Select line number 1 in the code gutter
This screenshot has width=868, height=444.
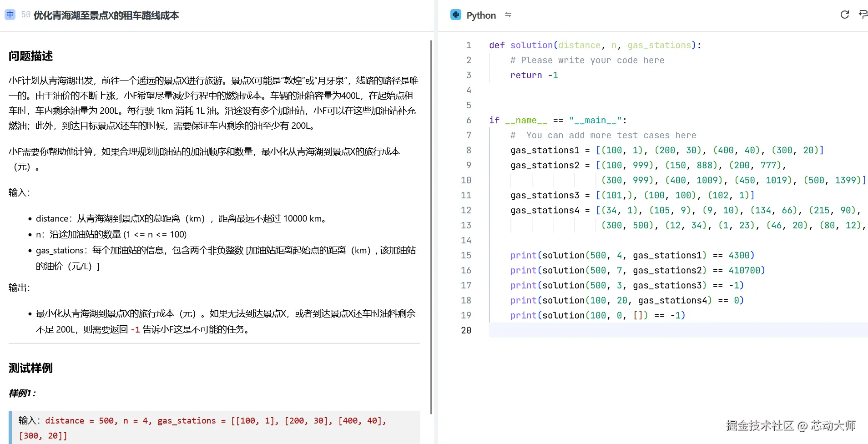pyautogui.click(x=468, y=45)
